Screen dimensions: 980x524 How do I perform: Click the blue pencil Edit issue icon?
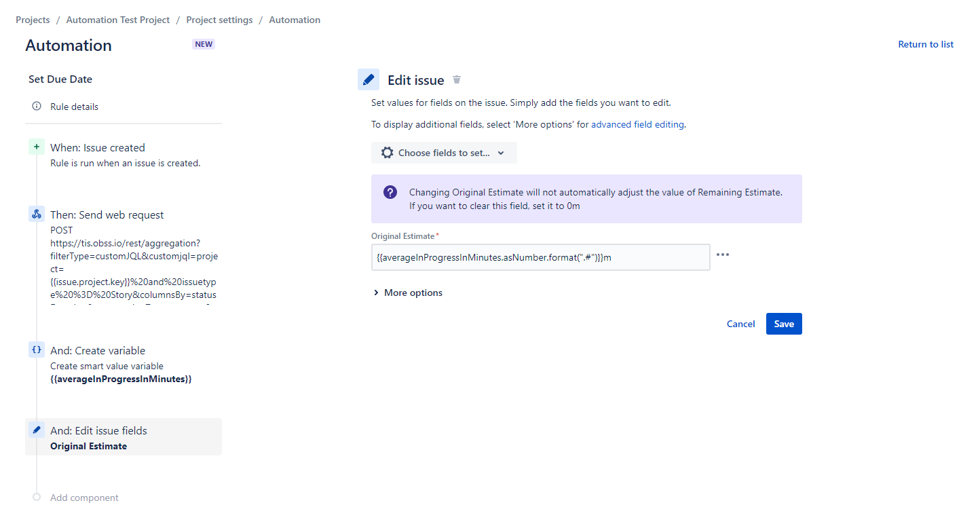[x=369, y=79]
